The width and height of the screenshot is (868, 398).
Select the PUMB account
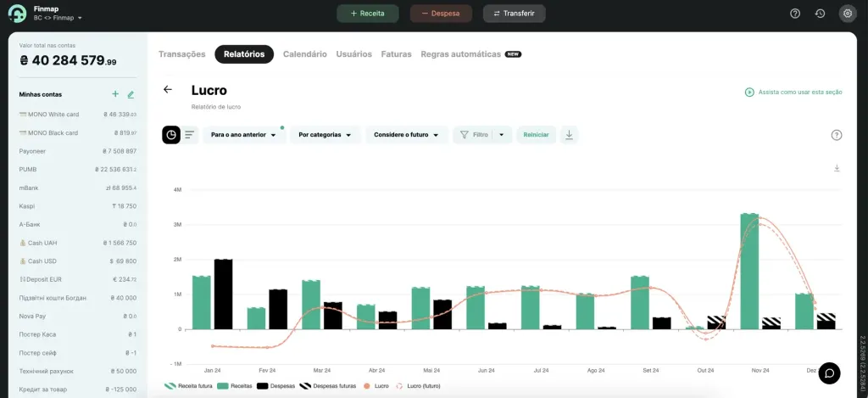click(77, 170)
